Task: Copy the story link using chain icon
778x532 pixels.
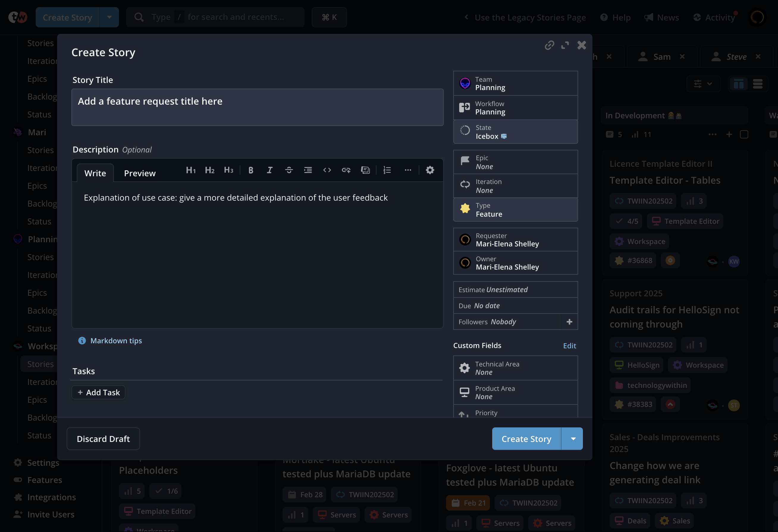Action: pyautogui.click(x=549, y=45)
